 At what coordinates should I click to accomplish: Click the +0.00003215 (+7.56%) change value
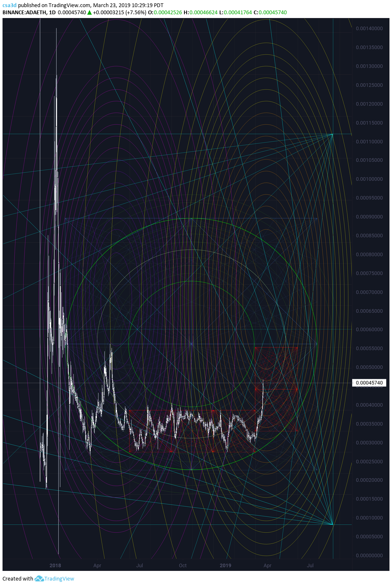[120, 13]
